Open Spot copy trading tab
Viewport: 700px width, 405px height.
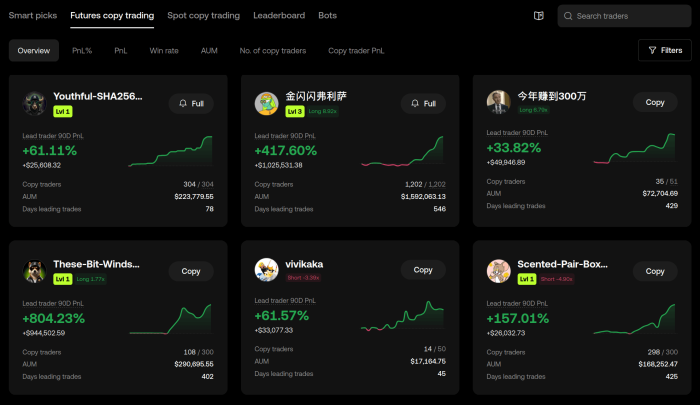tap(204, 16)
